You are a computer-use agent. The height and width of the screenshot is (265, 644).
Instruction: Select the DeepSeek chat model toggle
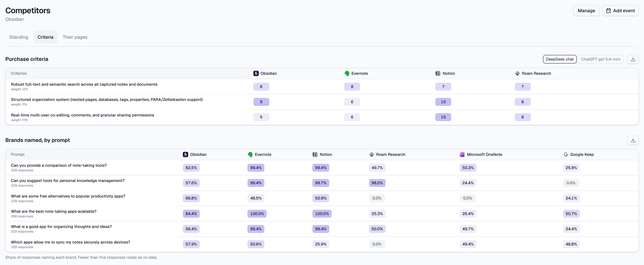(x=559, y=59)
